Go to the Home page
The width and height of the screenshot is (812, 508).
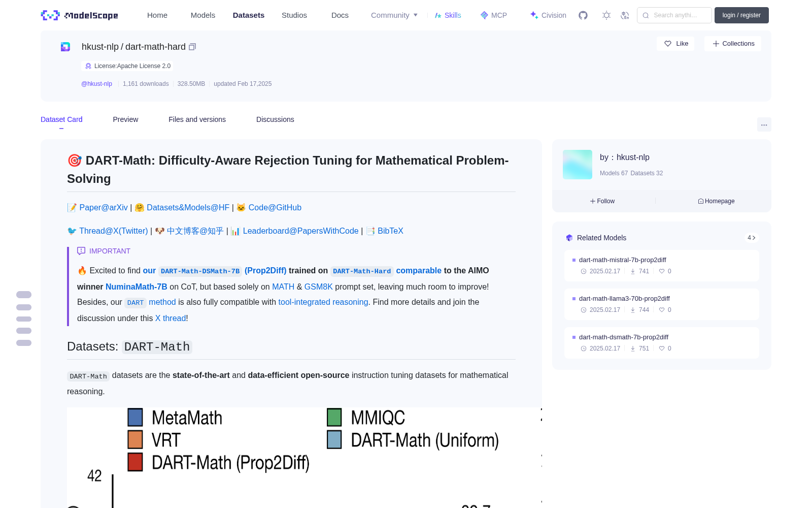pos(157,15)
